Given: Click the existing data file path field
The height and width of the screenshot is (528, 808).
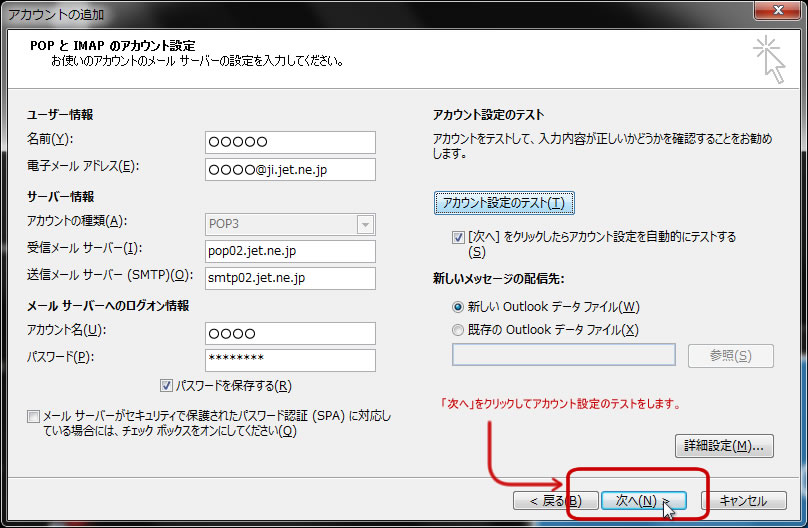Looking at the screenshot, I should tap(563, 355).
